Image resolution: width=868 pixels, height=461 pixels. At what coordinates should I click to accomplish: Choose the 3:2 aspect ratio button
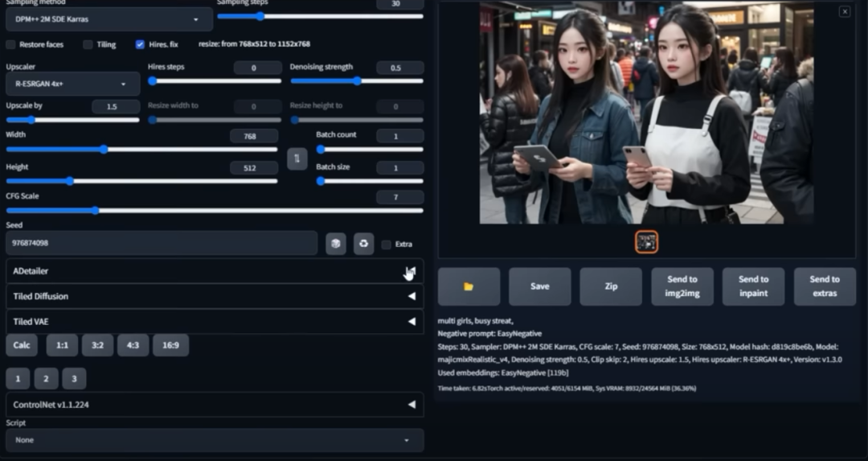pos(97,345)
